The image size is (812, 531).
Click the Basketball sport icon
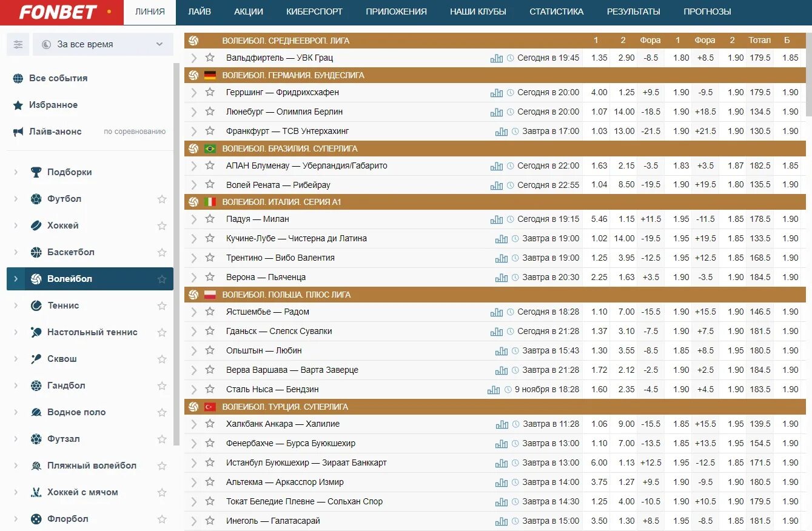36,252
